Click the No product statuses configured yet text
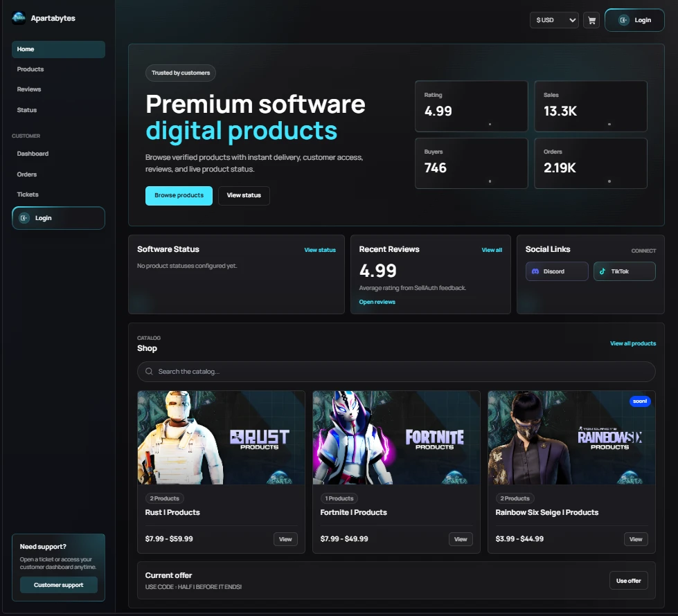The height and width of the screenshot is (616, 678). (x=187, y=266)
